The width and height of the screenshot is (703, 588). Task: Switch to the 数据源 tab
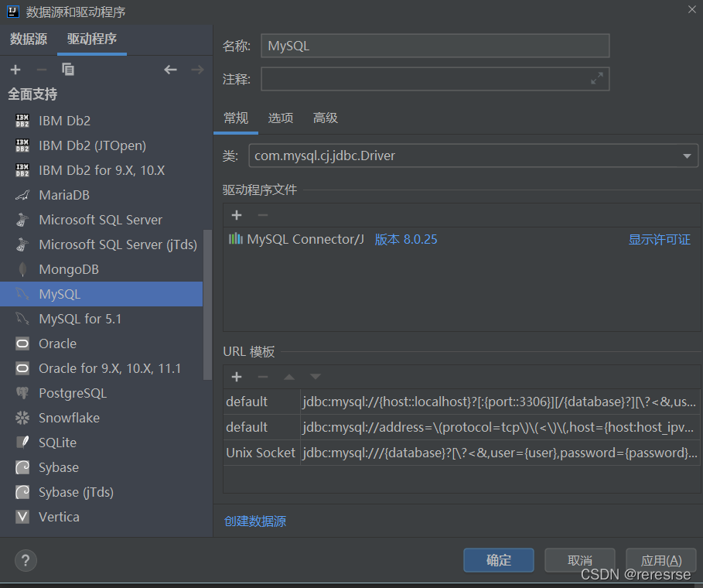pyautogui.click(x=29, y=39)
